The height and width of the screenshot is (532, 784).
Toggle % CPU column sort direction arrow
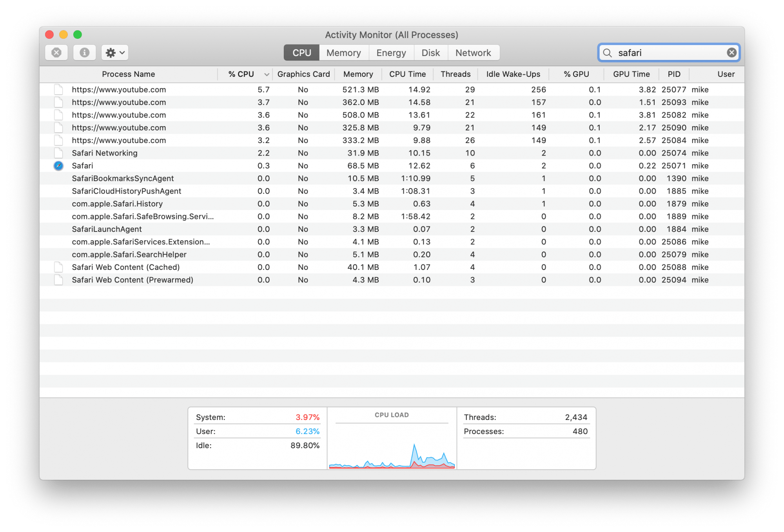point(267,74)
